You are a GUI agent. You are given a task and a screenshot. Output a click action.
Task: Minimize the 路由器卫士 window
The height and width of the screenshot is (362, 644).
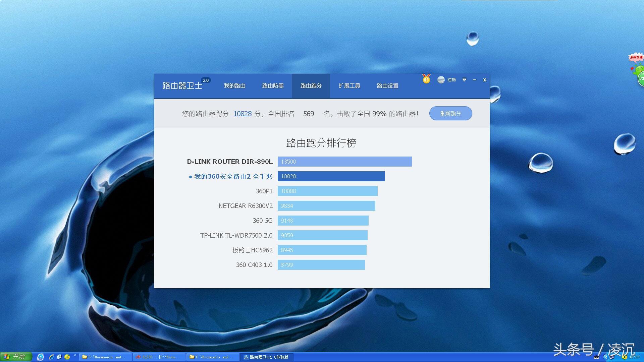coord(474,80)
